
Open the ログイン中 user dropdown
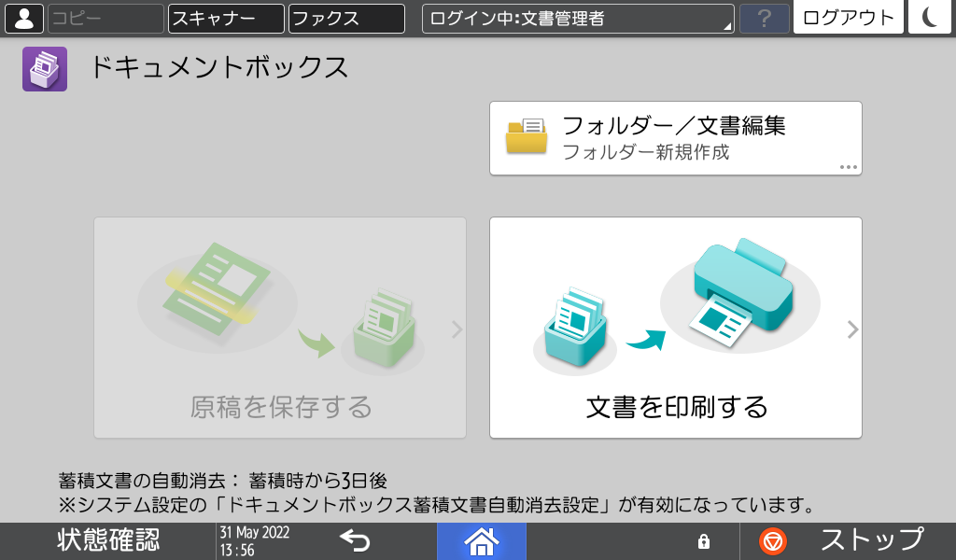pyautogui.click(x=578, y=17)
